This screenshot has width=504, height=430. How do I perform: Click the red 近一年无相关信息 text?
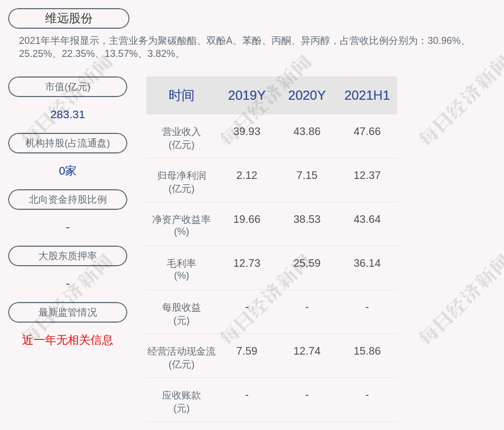pyautogui.click(x=68, y=340)
